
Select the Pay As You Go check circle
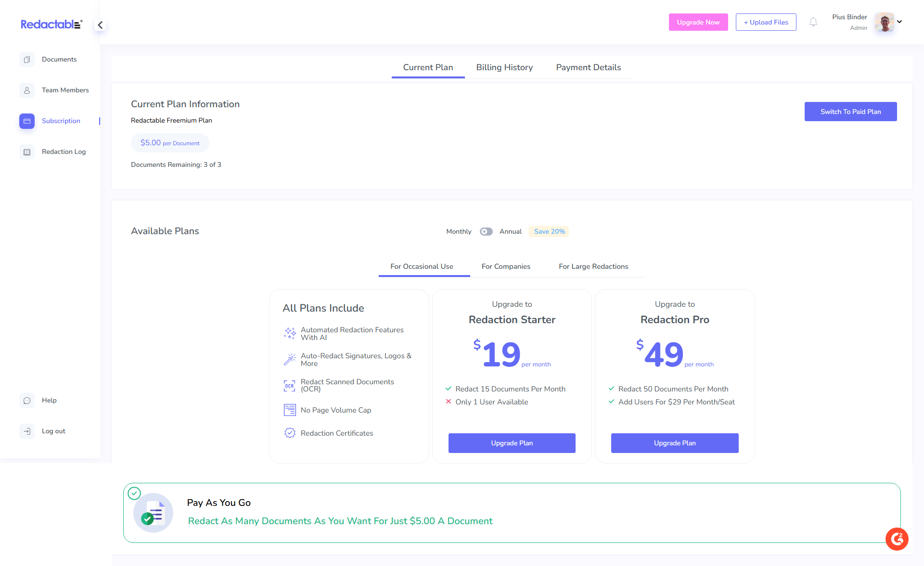coord(134,493)
